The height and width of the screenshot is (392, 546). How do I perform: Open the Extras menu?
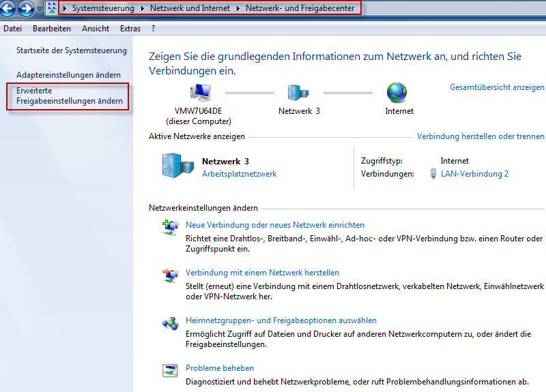[130, 29]
